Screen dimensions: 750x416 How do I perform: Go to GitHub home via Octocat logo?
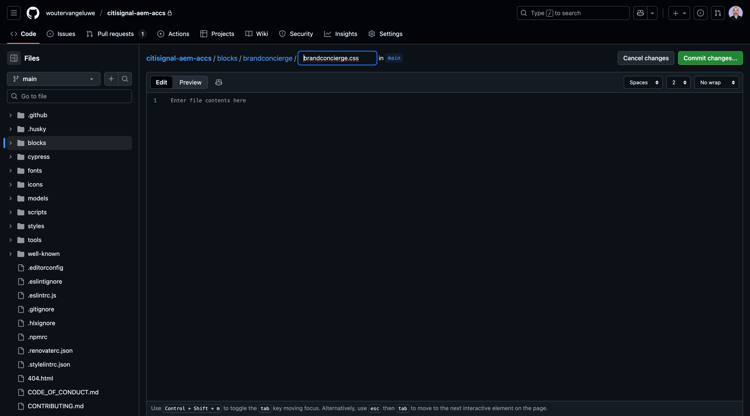33,13
